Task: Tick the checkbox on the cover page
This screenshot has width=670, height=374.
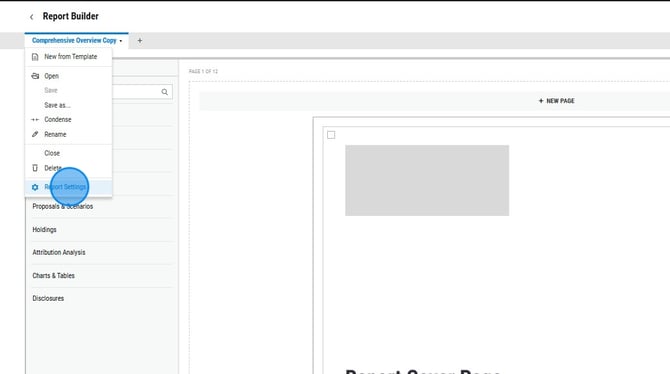Action: click(331, 135)
